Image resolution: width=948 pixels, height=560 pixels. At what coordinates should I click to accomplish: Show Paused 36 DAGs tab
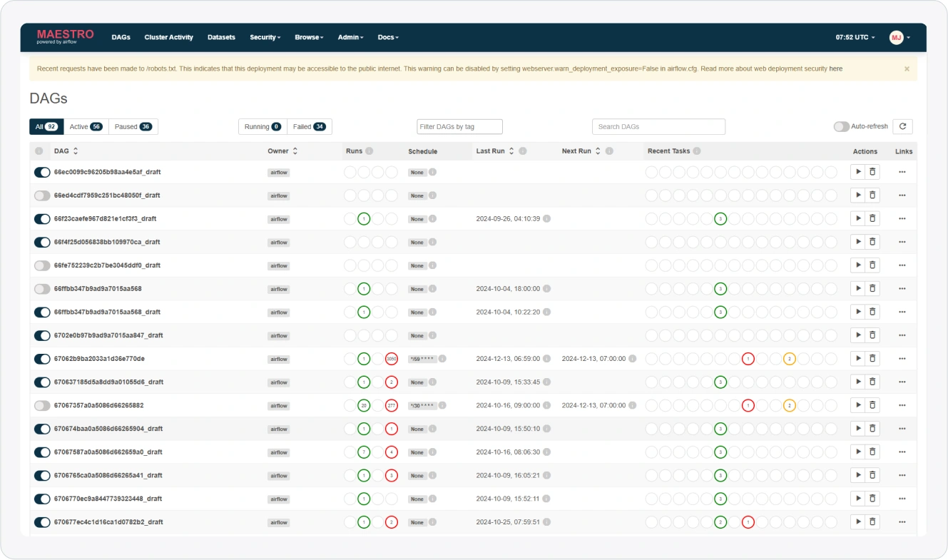133,126
